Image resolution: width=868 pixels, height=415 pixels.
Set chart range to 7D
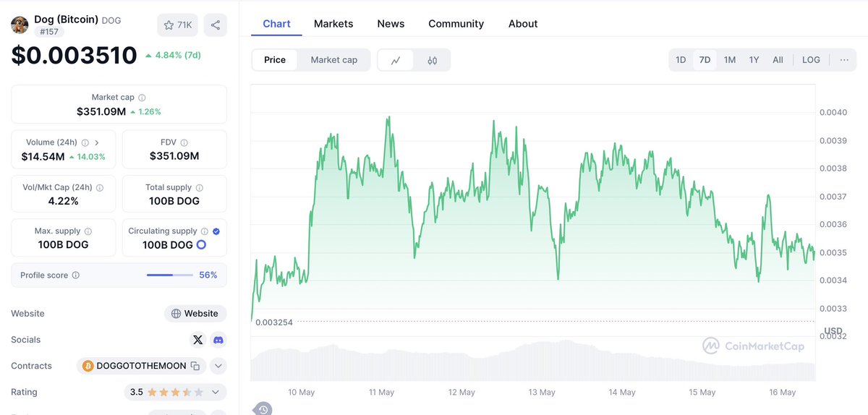pyautogui.click(x=705, y=60)
